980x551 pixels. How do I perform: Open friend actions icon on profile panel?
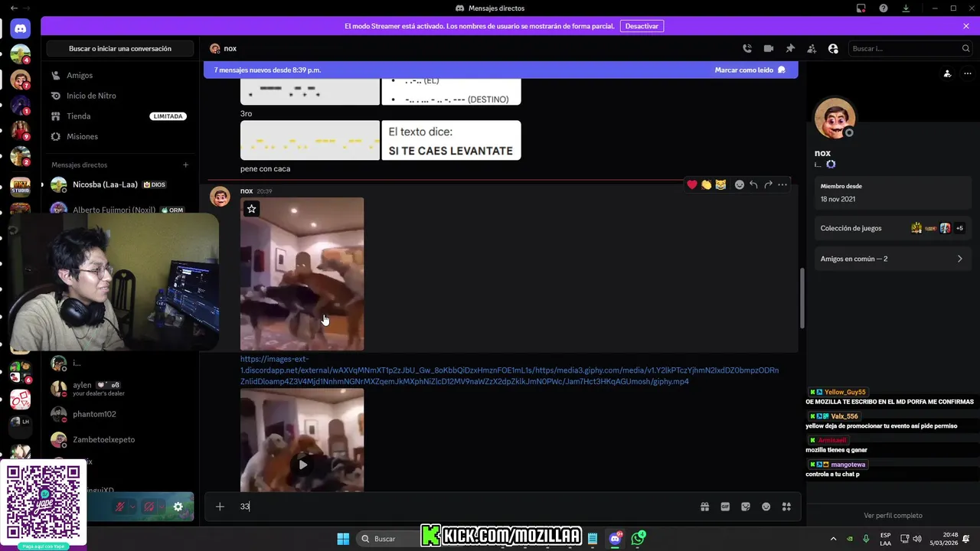pyautogui.click(x=947, y=74)
